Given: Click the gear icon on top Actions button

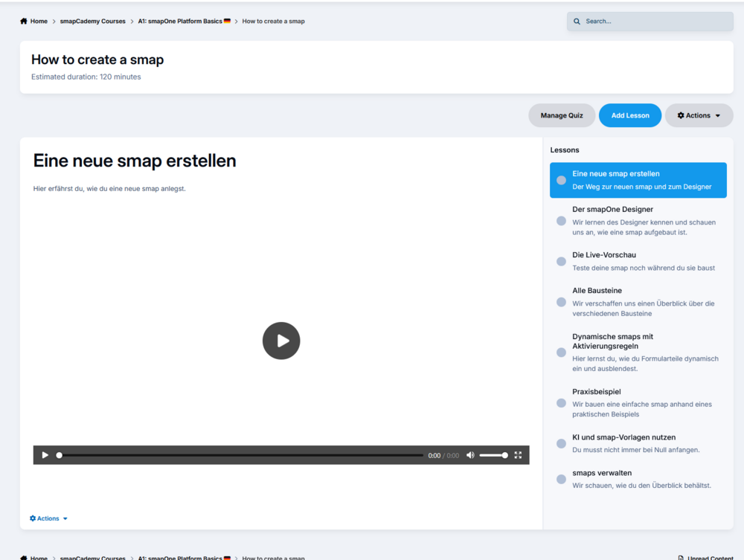Looking at the screenshot, I should pos(681,115).
